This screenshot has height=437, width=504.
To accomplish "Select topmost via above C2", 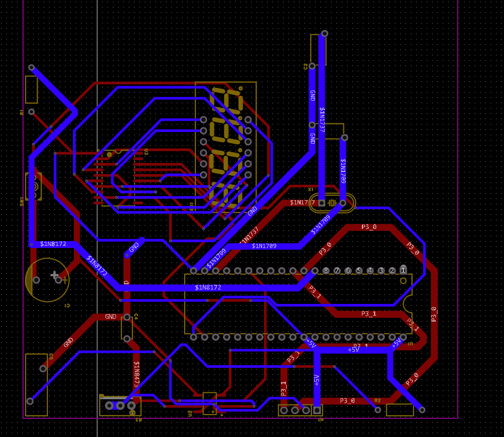I will pos(325,34).
